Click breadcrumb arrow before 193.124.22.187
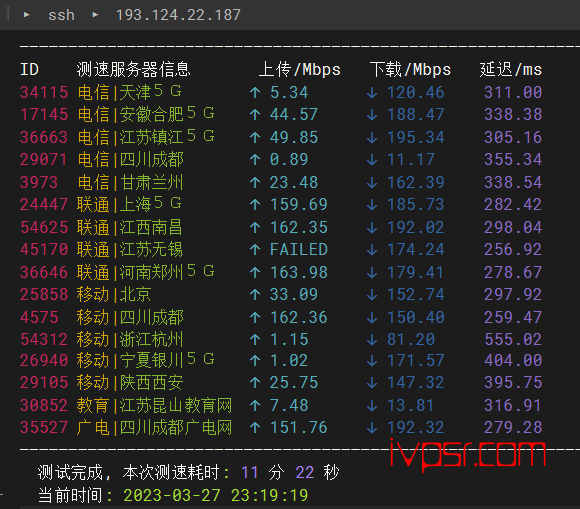Screen dimensions: 580x509 point(95,15)
